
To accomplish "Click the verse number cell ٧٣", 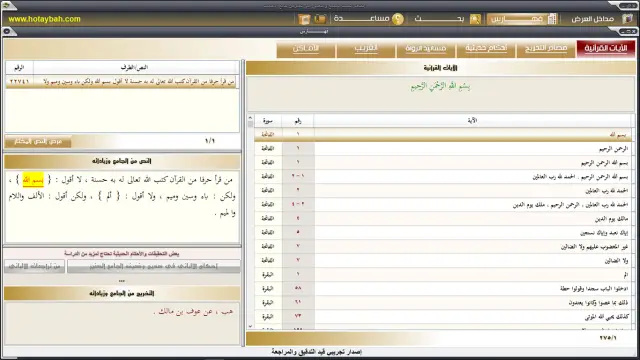I will 298,316.
